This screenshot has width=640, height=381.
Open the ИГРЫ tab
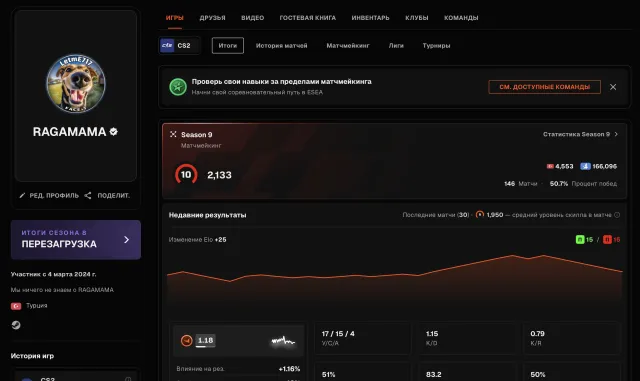175,18
